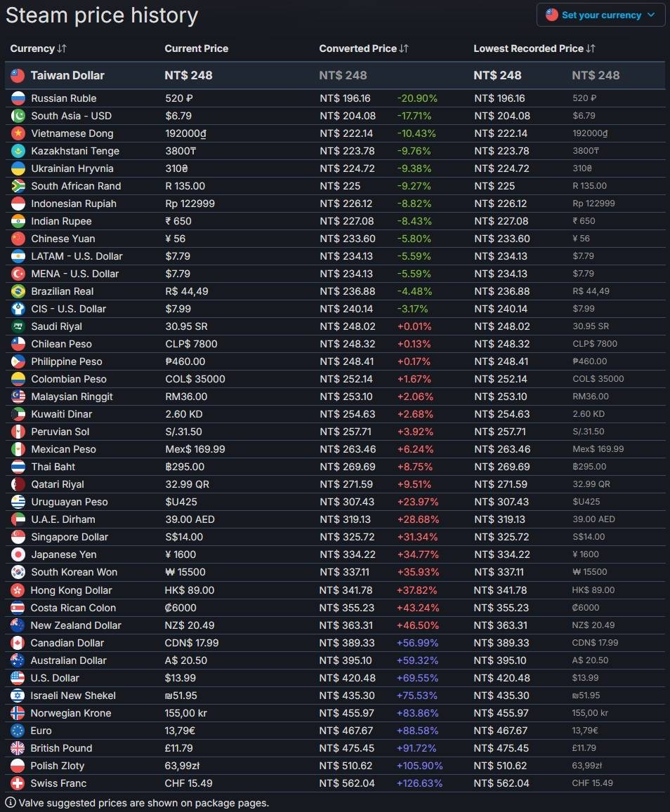Click the Current Price column header
The image size is (670, 812).
(197, 48)
